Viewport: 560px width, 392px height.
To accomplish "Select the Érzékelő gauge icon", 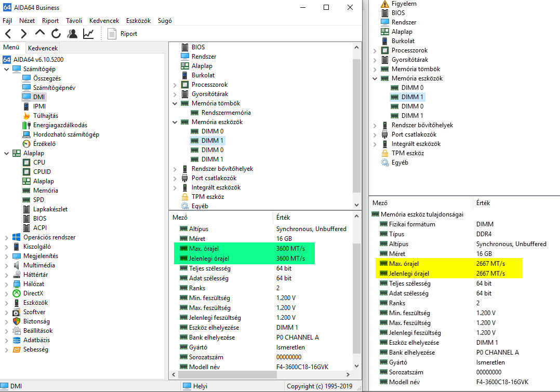I will (x=26, y=143).
